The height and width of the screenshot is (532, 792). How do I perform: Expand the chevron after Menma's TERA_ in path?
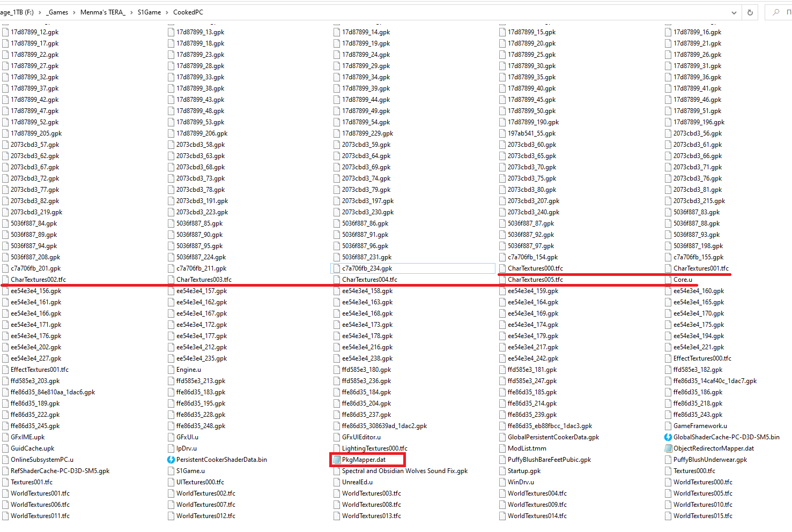(x=131, y=12)
